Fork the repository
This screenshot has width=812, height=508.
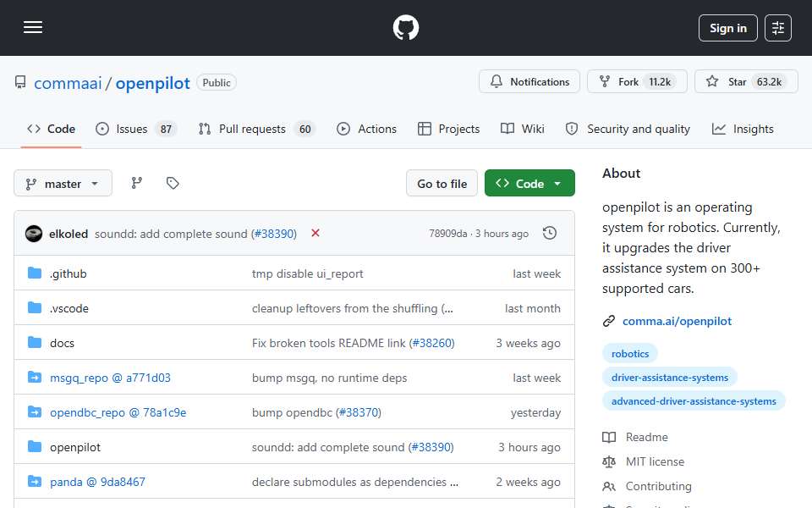(637, 82)
